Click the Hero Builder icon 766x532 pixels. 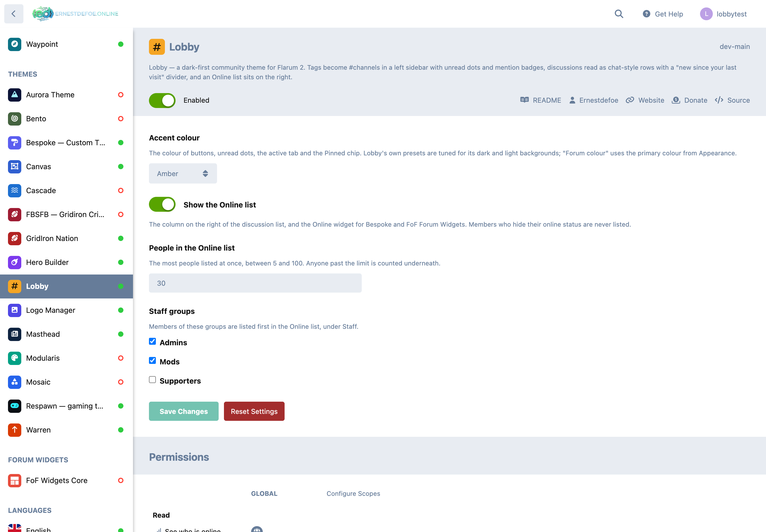(x=15, y=262)
